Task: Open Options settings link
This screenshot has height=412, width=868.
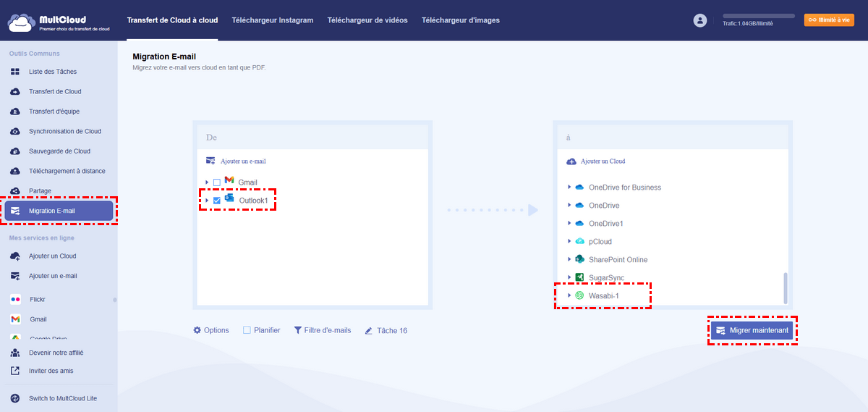Action: point(211,330)
